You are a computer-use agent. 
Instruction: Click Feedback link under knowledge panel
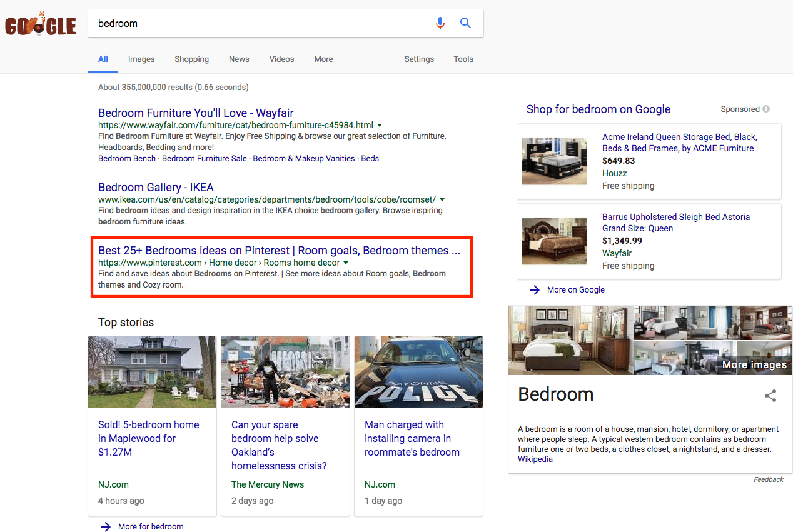[x=769, y=479]
